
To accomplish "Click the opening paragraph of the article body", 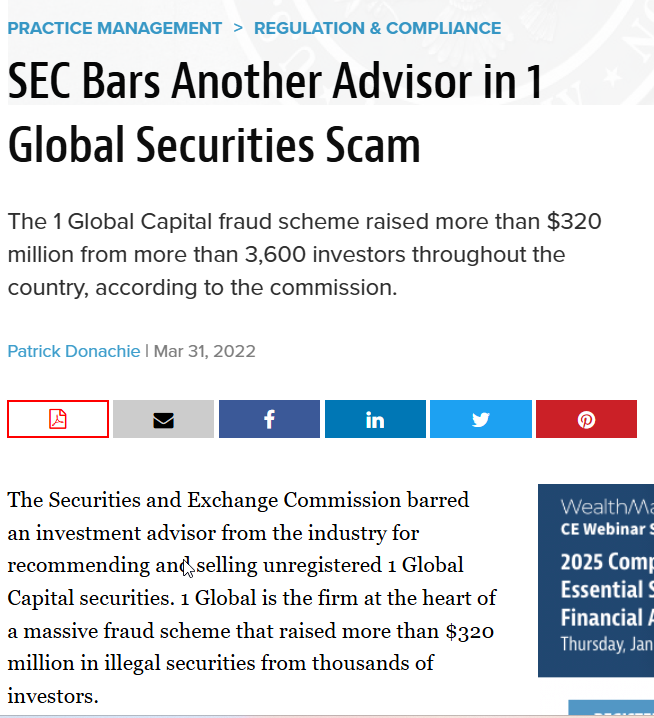I will coord(252,598).
